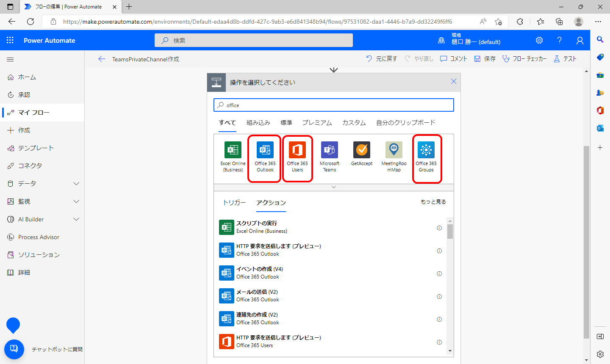Switch to the アクション tab
The height and width of the screenshot is (364, 610).
(x=271, y=203)
